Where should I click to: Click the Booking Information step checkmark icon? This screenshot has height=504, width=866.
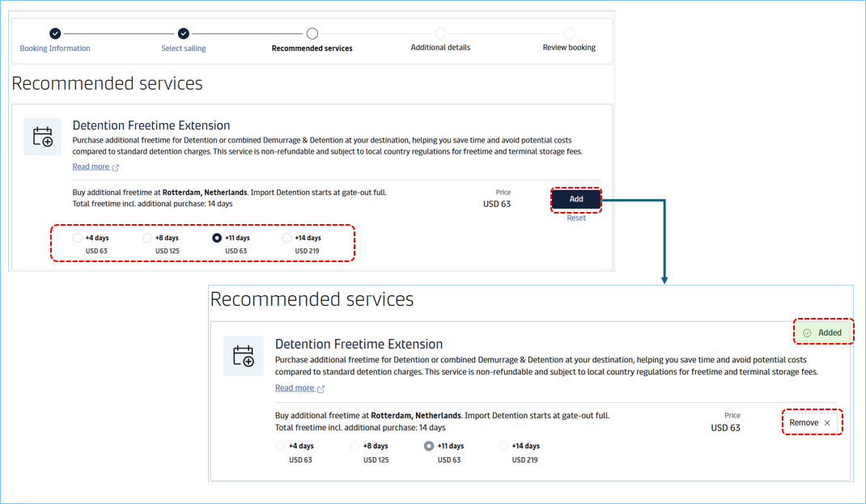pos(55,33)
